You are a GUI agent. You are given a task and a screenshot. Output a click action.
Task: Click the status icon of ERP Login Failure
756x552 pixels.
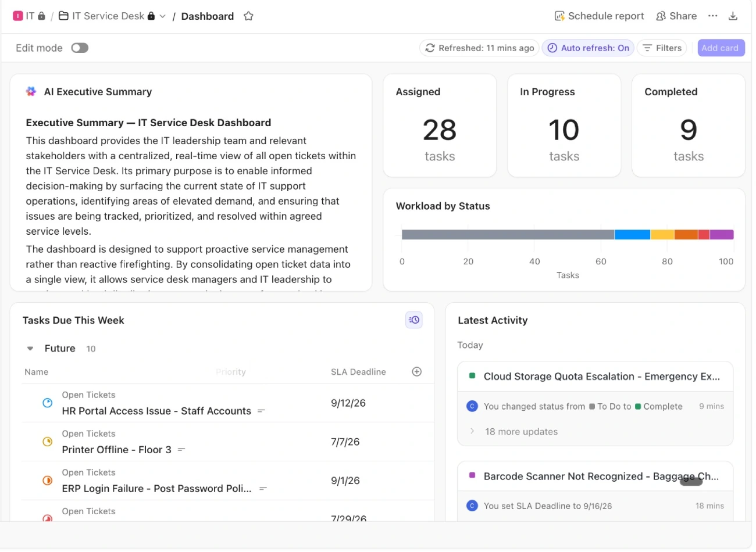[x=48, y=481]
